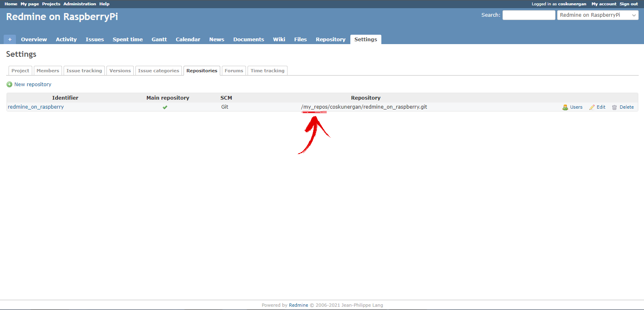Screen dimensions: 644x310
Task: Open My account link
Action: click(x=604, y=4)
